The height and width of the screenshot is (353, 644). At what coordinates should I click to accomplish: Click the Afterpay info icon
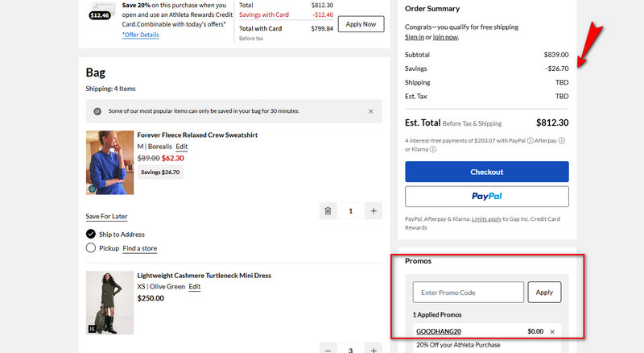point(562,140)
